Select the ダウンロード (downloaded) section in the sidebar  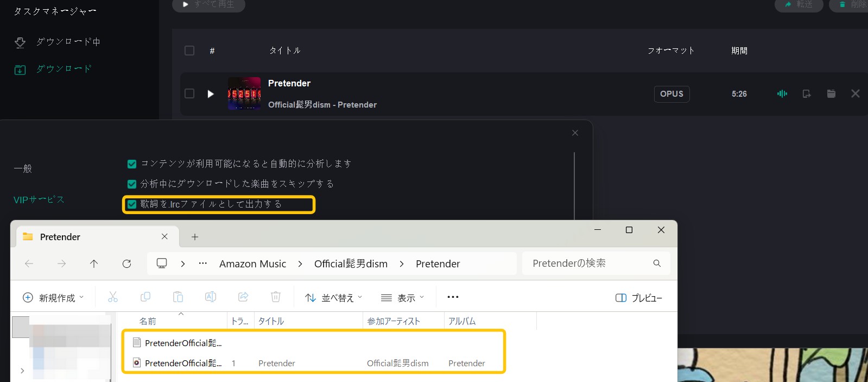53,69
